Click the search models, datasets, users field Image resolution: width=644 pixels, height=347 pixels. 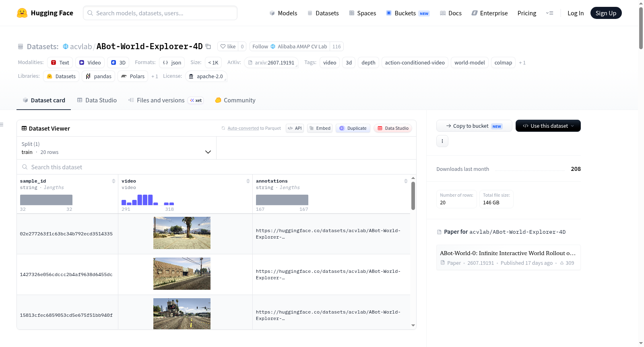[160, 13]
